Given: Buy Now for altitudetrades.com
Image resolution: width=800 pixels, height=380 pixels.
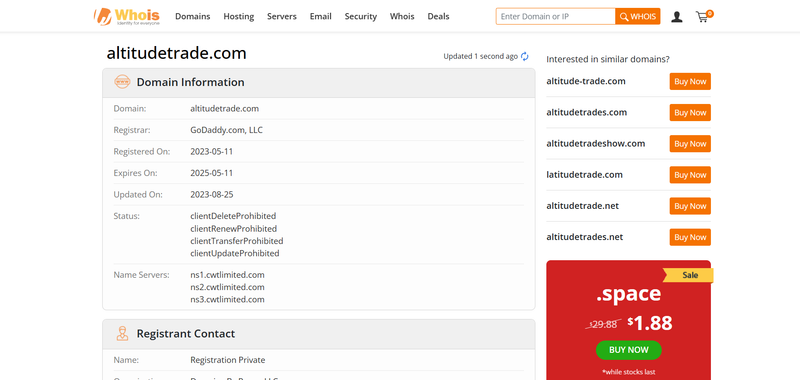Looking at the screenshot, I should 690,113.
